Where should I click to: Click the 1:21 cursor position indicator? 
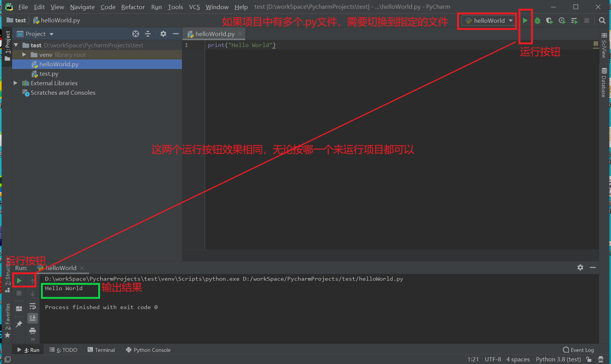point(473,359)
